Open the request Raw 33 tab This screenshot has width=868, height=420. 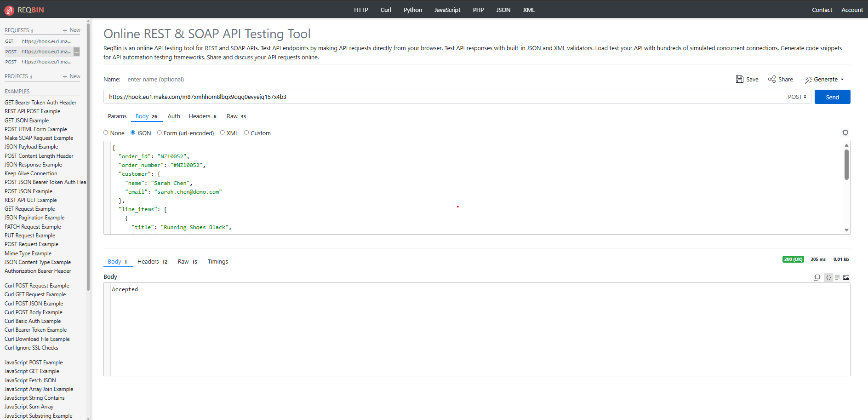[236, 116]
